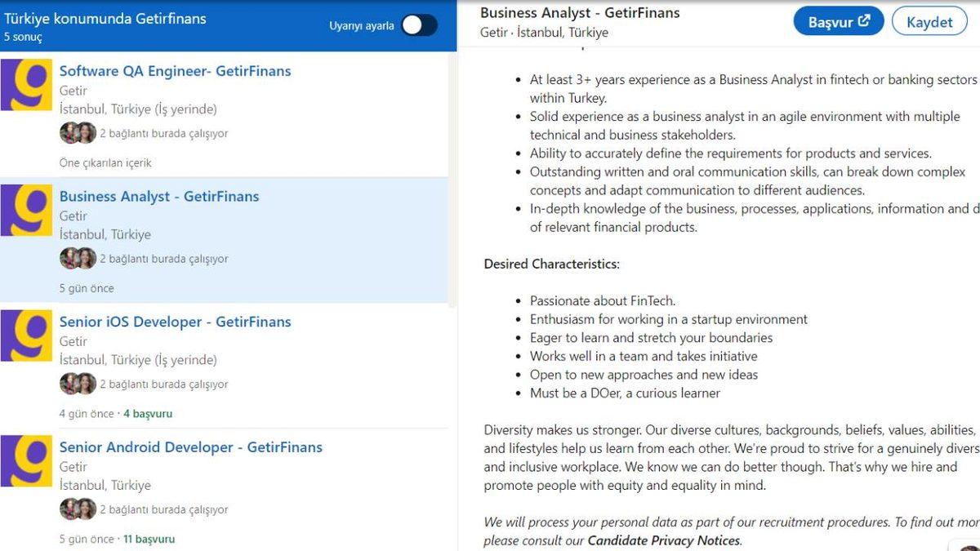The width and height of the screenshot is (980, 551).
Task: Click Getir logo beside Software QA Engineer job
Action: pos(26,85)
